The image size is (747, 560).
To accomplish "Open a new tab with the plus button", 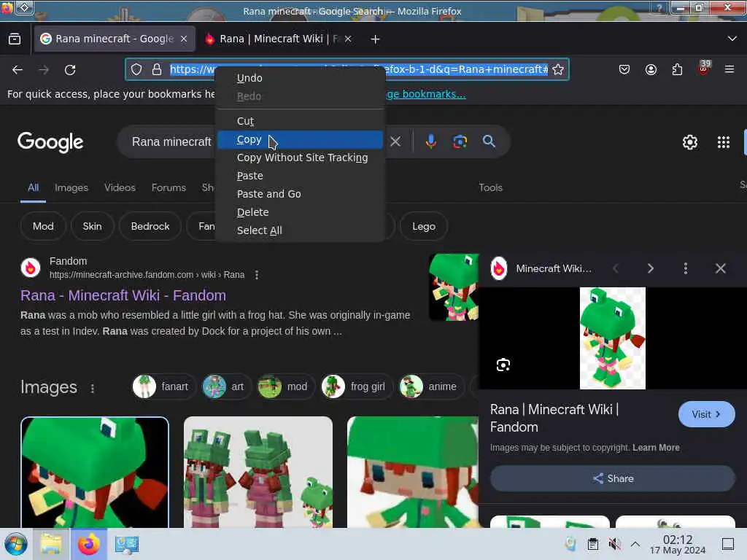I will (376, 39).
